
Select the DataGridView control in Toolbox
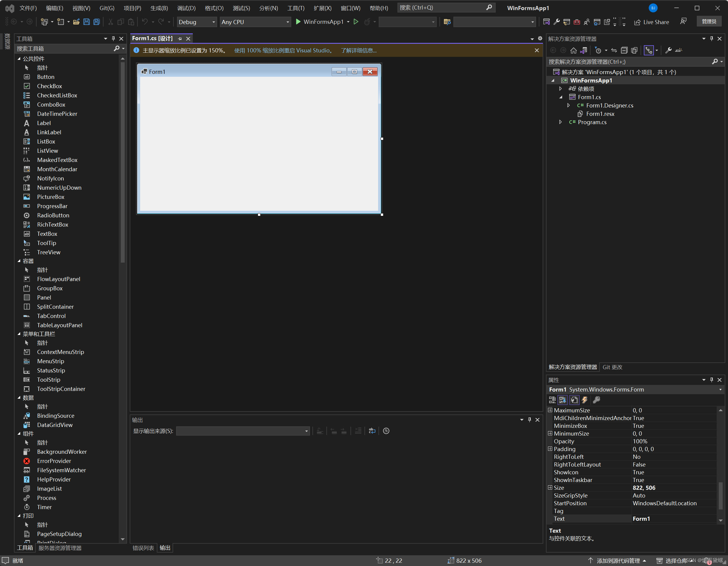pyautogui.click(x=55, y=425)
